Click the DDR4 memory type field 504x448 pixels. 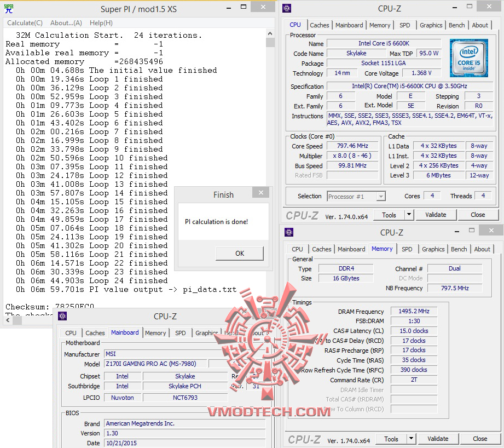tap(346, 268)
